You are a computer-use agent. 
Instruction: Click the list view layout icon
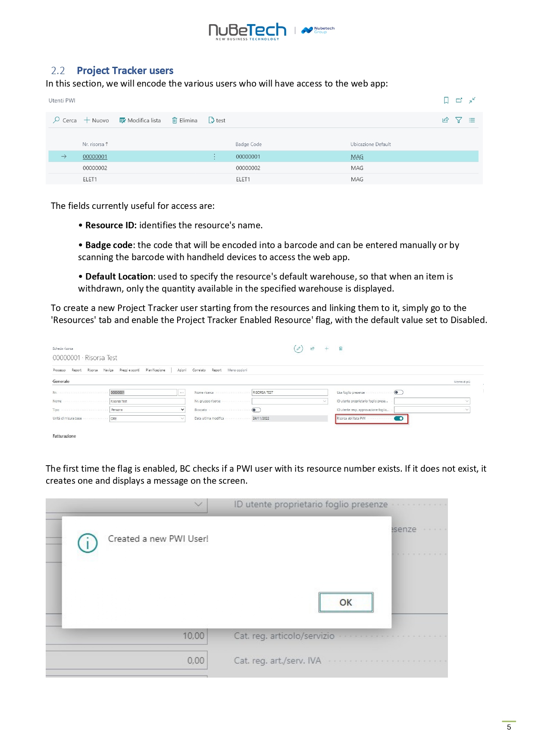472,120
